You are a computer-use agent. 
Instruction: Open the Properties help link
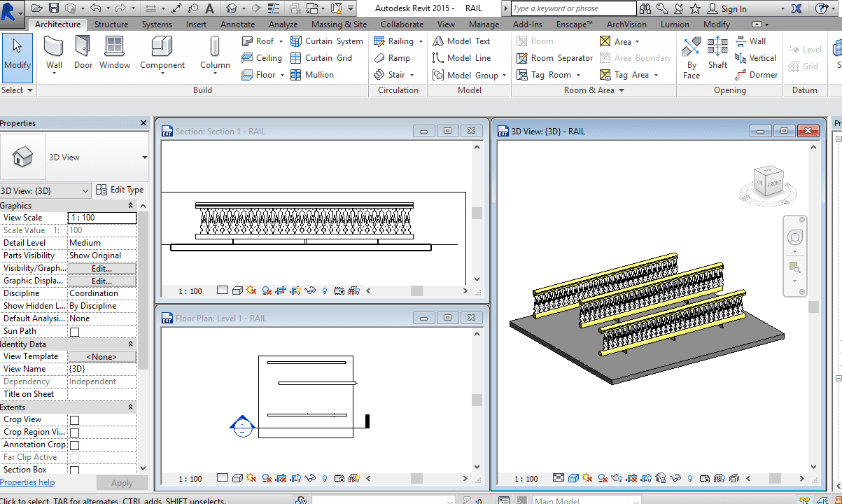point(27,482)
